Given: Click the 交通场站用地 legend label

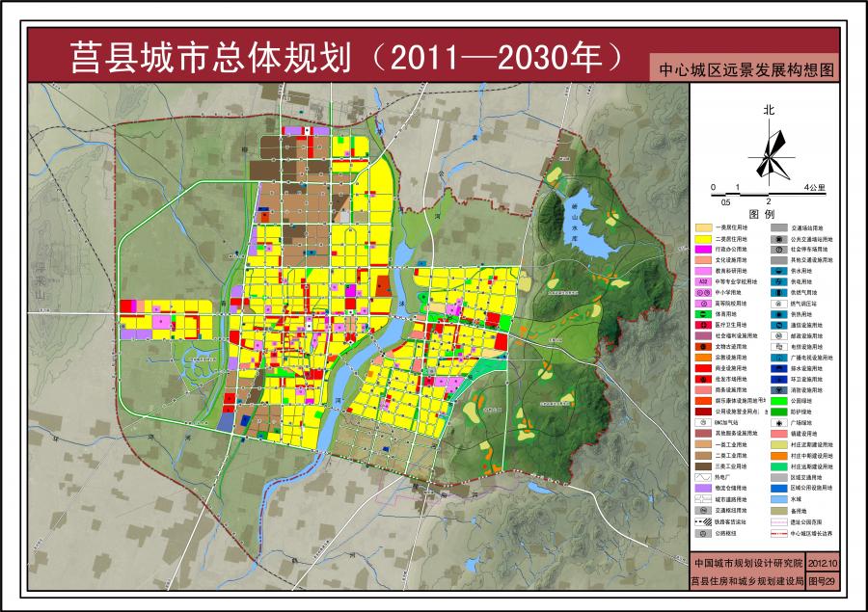Looking at the screenshot, I should [x=806, y=227].
